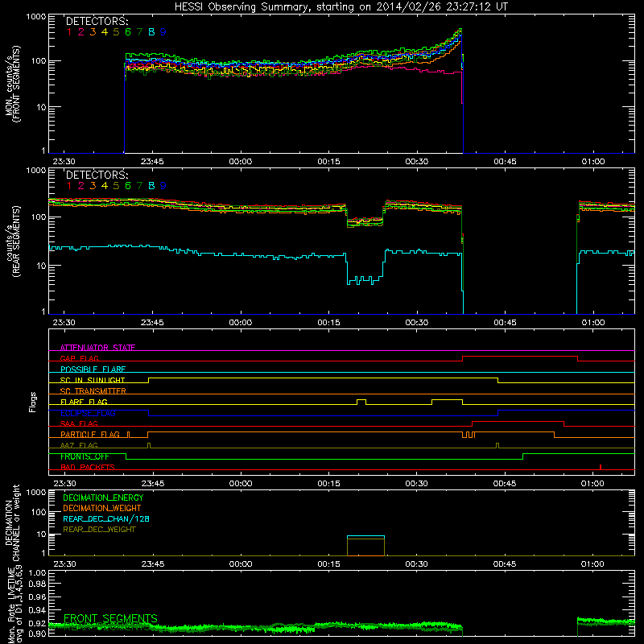This screenshot has height=644, width=644.
Task: Select the POSSIBLE_FLARE flag label
Action: (93, 369)
